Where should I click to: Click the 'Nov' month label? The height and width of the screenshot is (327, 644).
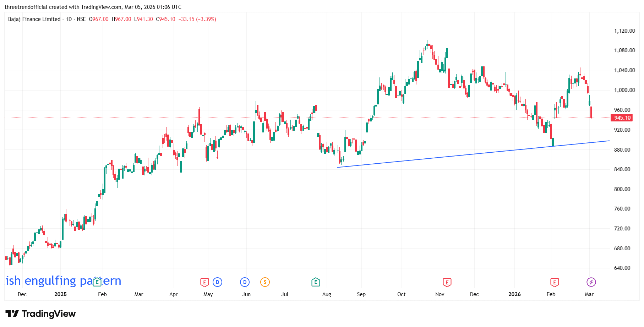[x=440, y=294]
